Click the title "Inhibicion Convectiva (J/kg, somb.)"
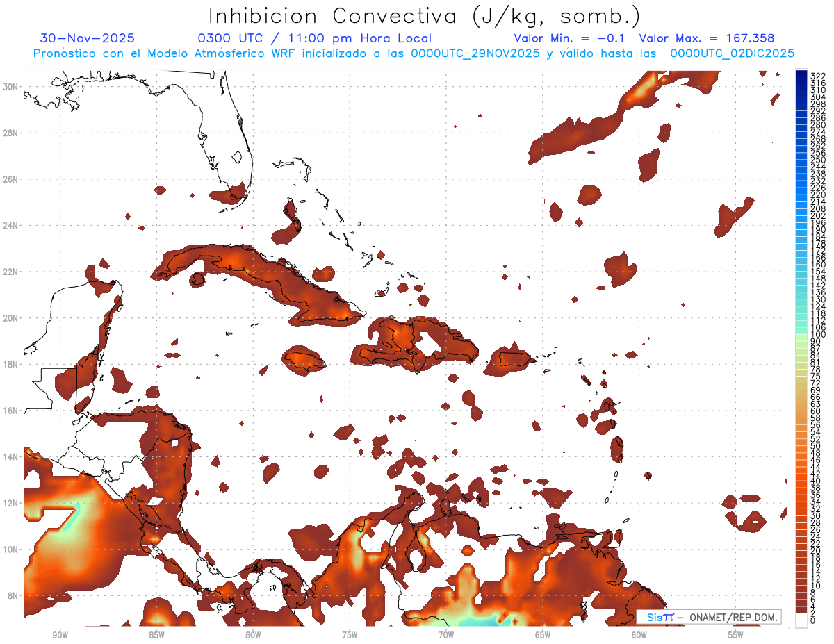834x644 pixels. click(425, 17)
